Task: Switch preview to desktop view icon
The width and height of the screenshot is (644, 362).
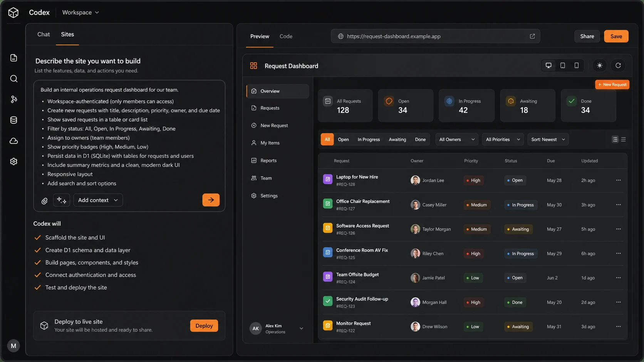Action: pos(548,65)
